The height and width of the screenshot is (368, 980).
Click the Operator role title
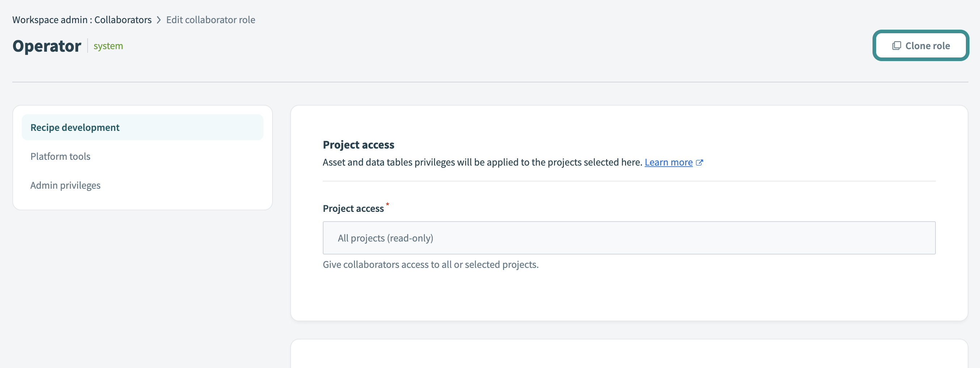click(x=47, y=46)
